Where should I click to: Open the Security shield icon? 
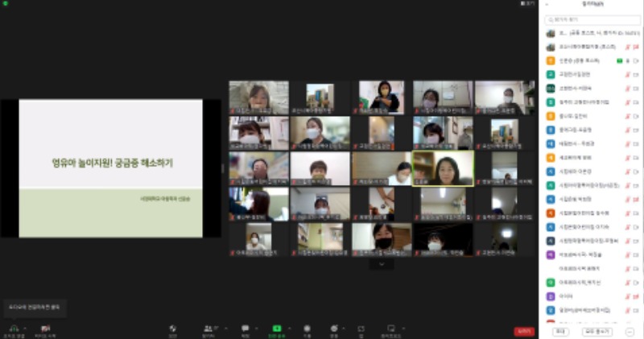(172, 328)
